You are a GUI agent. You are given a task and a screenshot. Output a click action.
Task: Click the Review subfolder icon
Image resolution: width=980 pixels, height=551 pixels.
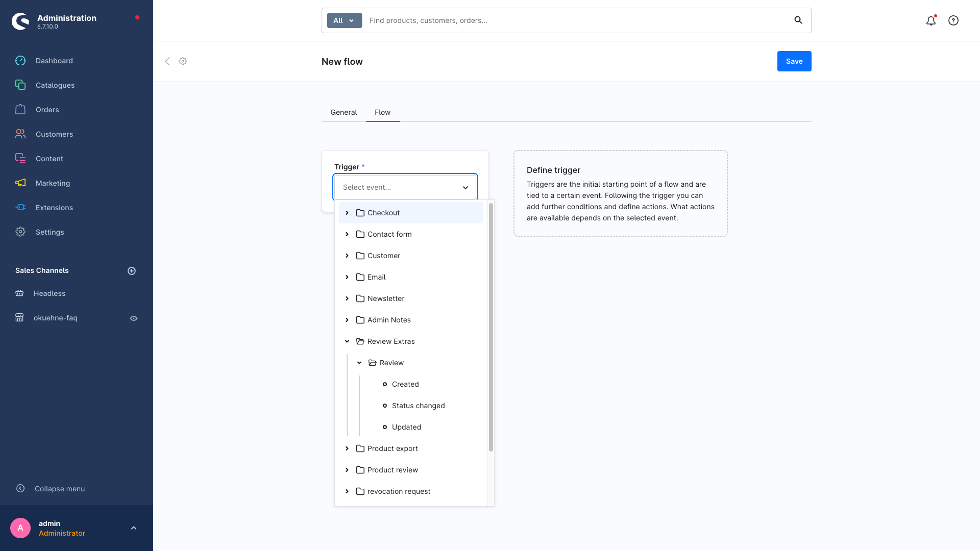pyautogui.click(x=373, y=363)
